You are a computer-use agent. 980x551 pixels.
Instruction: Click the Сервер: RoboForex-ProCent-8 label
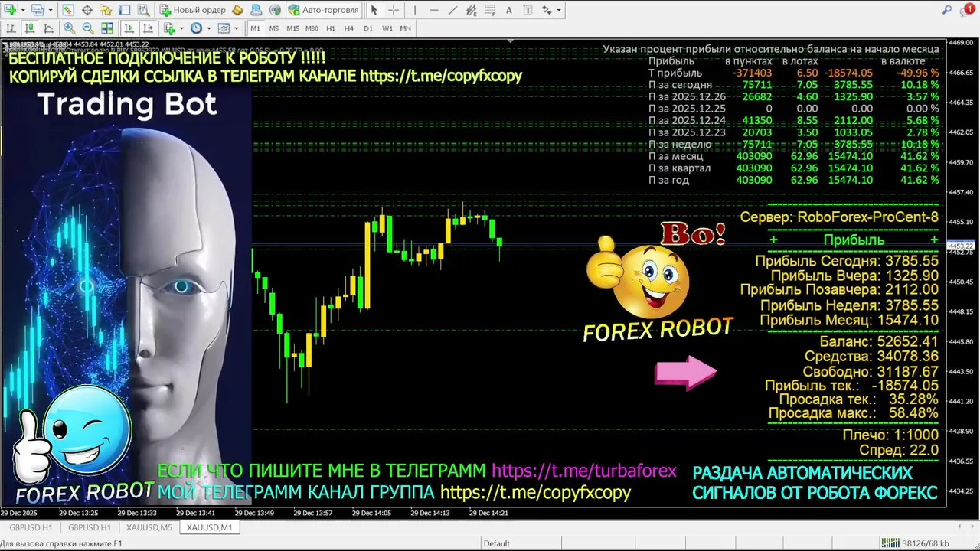(x=839, y=217)
